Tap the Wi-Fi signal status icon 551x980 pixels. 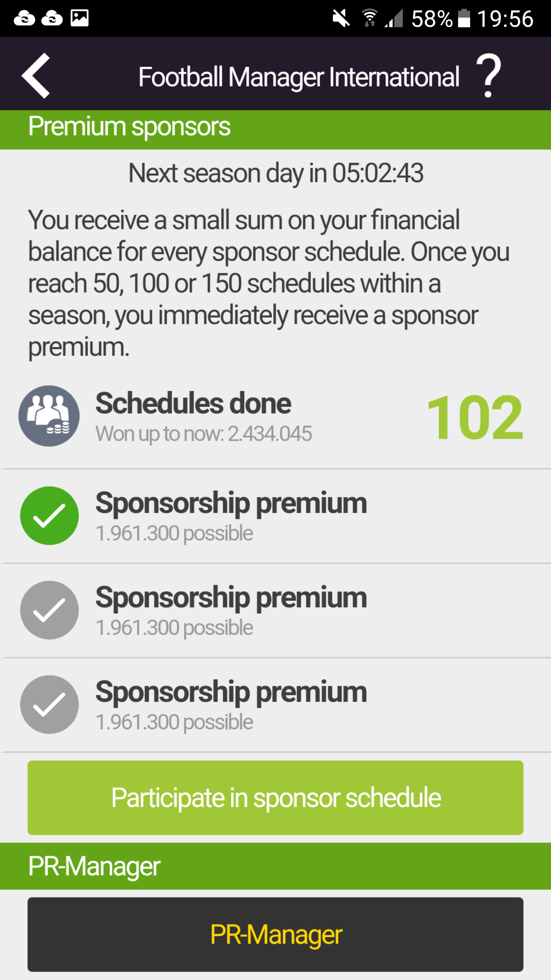point(369,18)
